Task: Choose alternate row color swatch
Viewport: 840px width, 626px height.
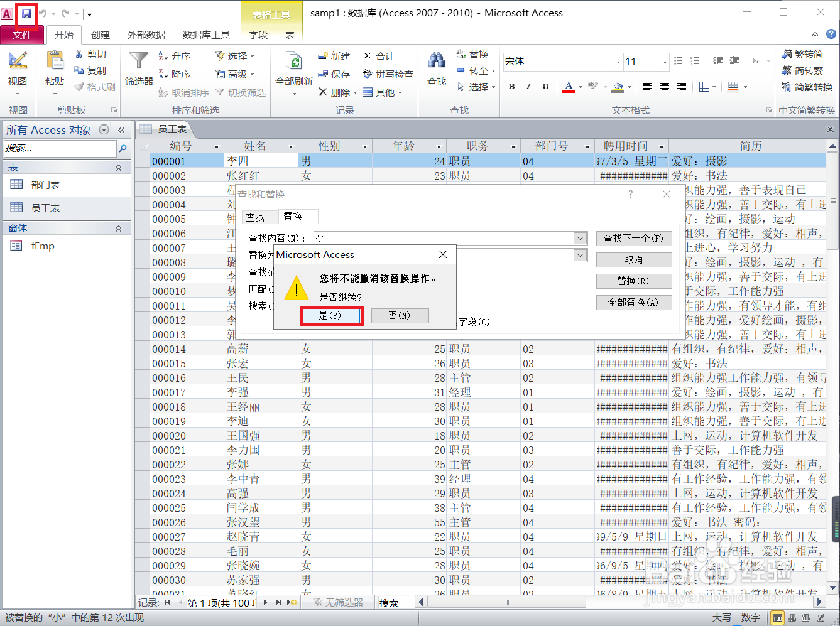Action: [733, 87]
